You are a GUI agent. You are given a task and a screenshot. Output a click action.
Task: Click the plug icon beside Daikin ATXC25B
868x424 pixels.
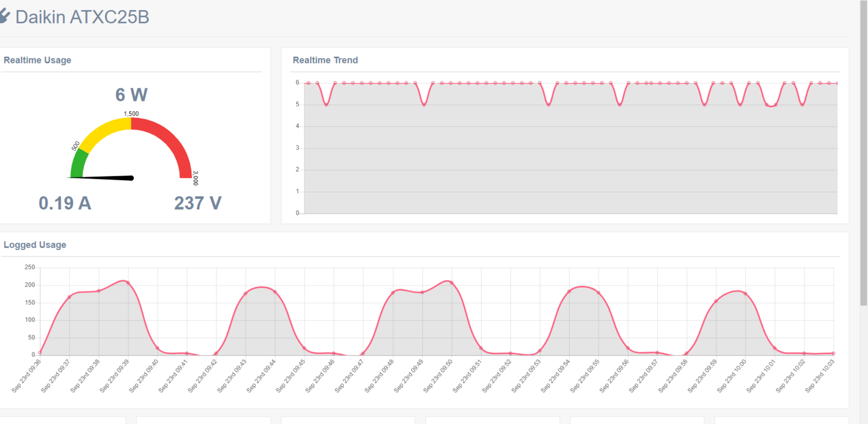(x=4, y=16)
